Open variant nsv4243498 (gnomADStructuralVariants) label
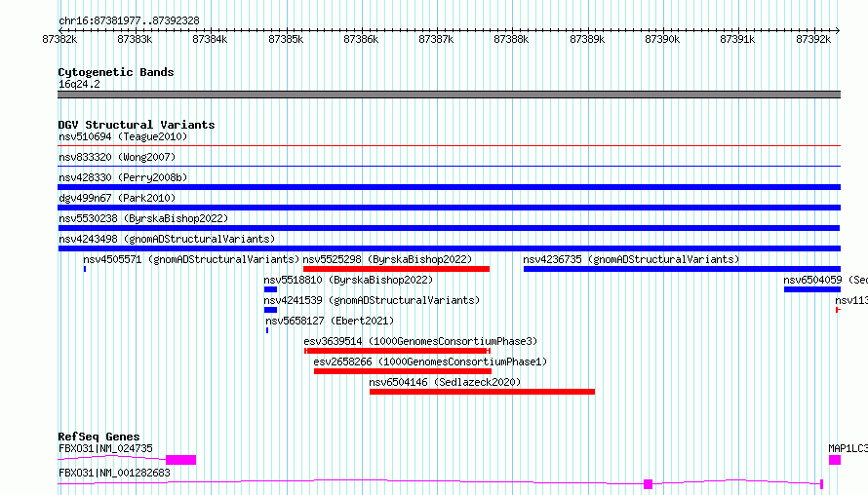This screenshot has width=868, height=495. (167, 239)
